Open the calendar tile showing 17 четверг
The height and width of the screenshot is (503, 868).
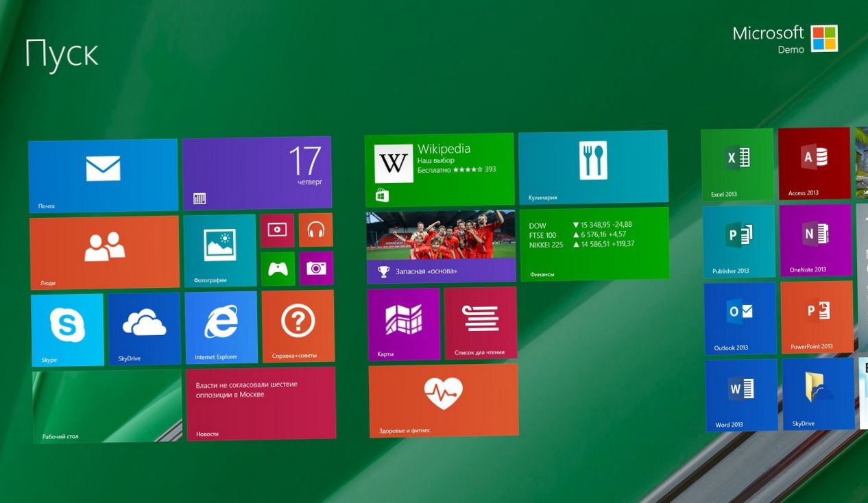click(256, 173)
